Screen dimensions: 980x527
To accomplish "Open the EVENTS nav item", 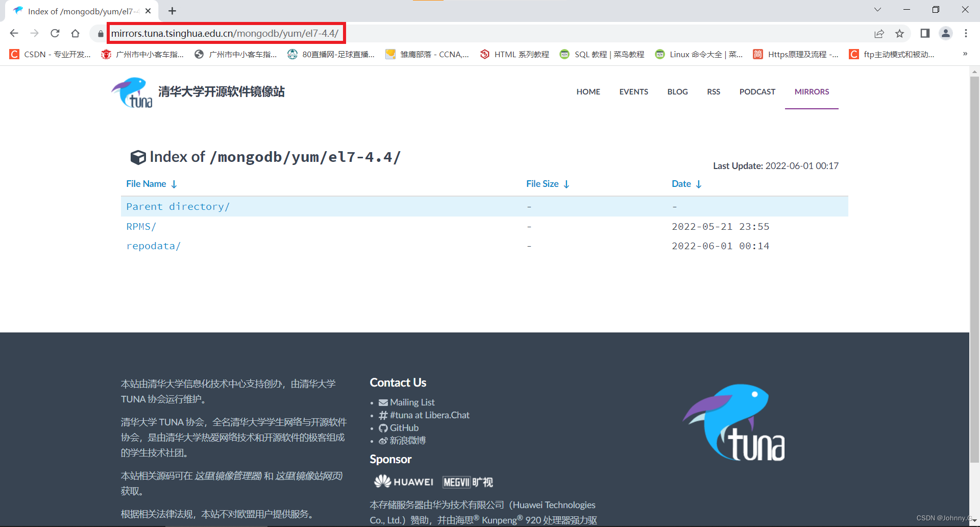I will pyautogui.click(x=633, y=92).
